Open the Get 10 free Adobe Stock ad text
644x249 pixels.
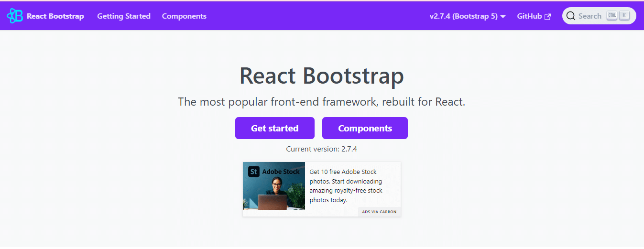click(346, 186)
